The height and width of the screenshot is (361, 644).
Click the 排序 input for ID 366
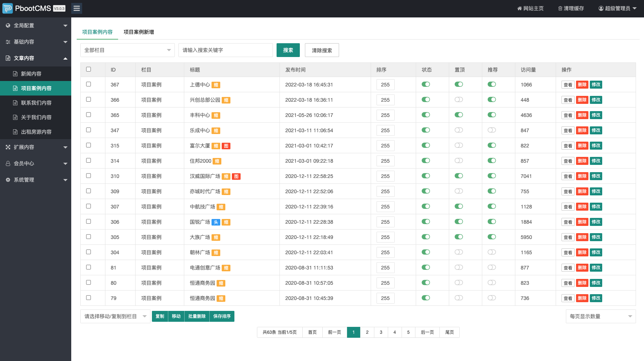click(386, 100)
